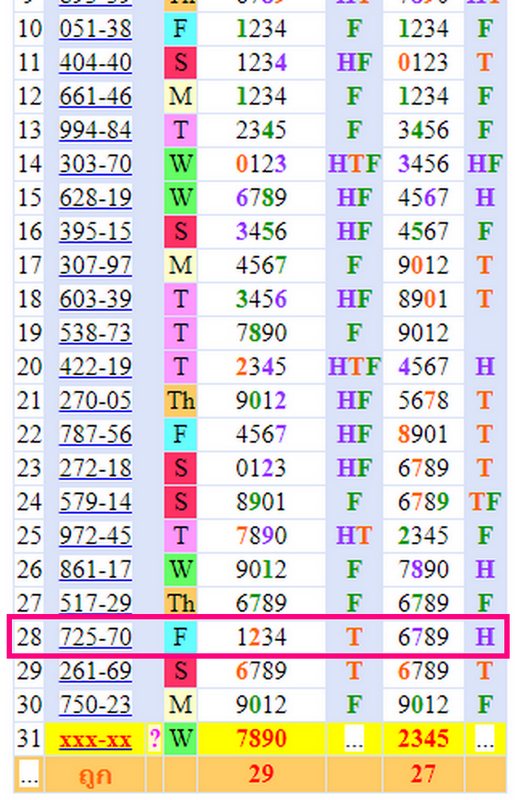The width and height of the screenshot is (517, 800).
Task: Open the 395-15 result link
Action: click(95, 231)
